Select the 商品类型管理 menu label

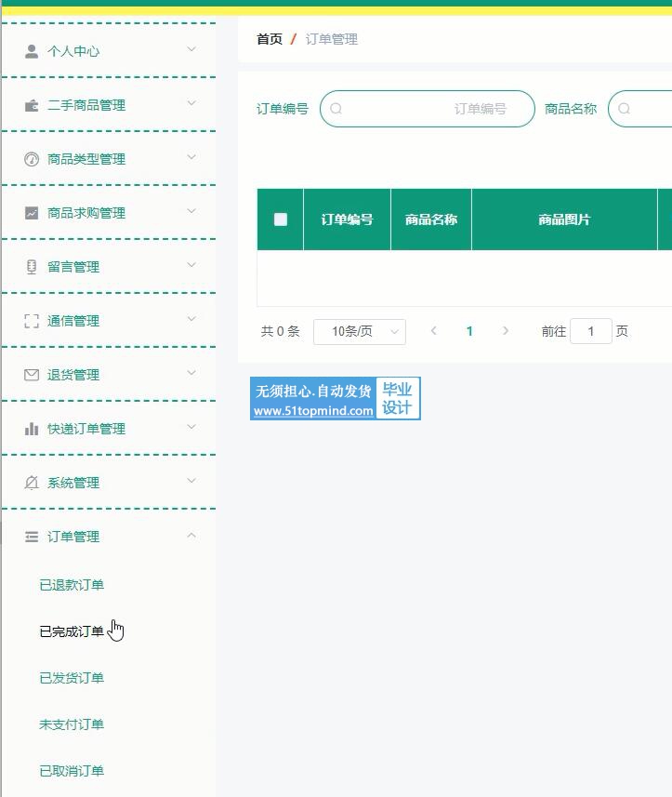tap(86, 159)
